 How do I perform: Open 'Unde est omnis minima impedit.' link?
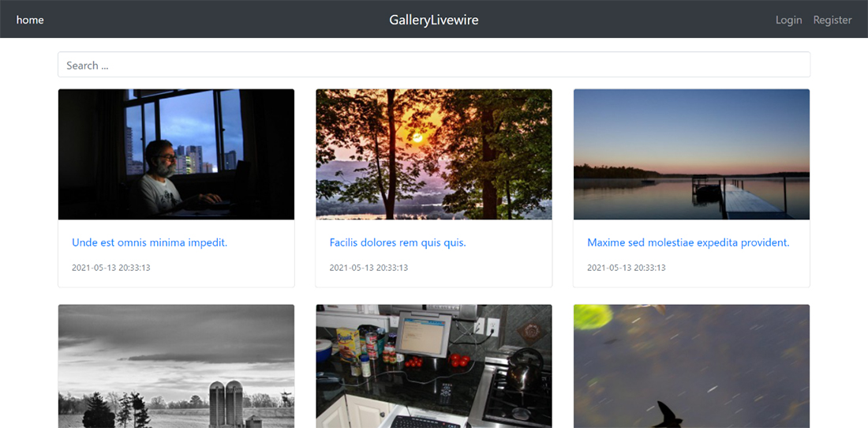[x=149, y=242]
